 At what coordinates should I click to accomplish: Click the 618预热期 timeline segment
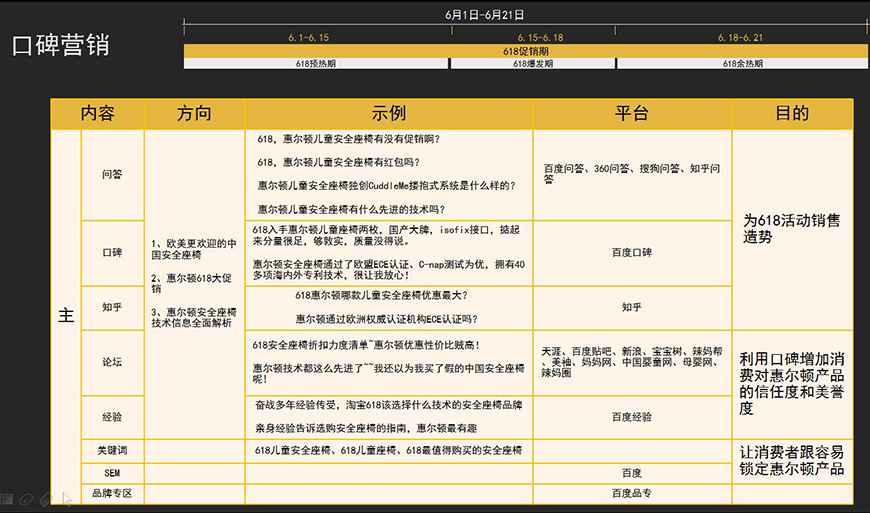pyautogui.click(x=316, y=64)
